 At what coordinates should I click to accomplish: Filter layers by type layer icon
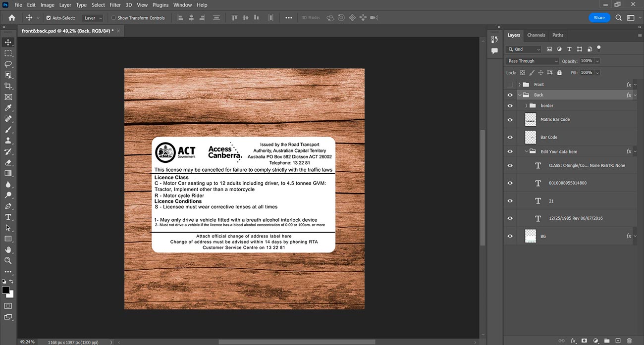[x=569, y=49]
